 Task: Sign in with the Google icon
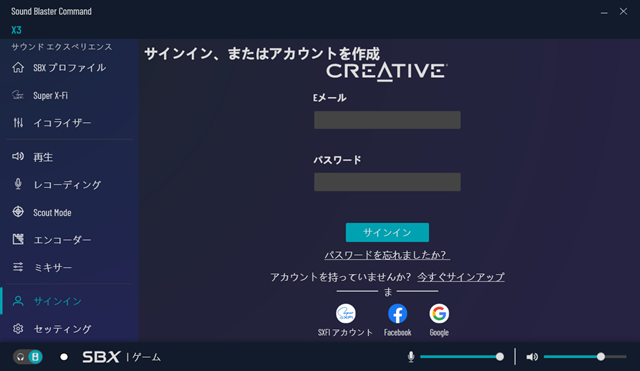coord(439,313)
